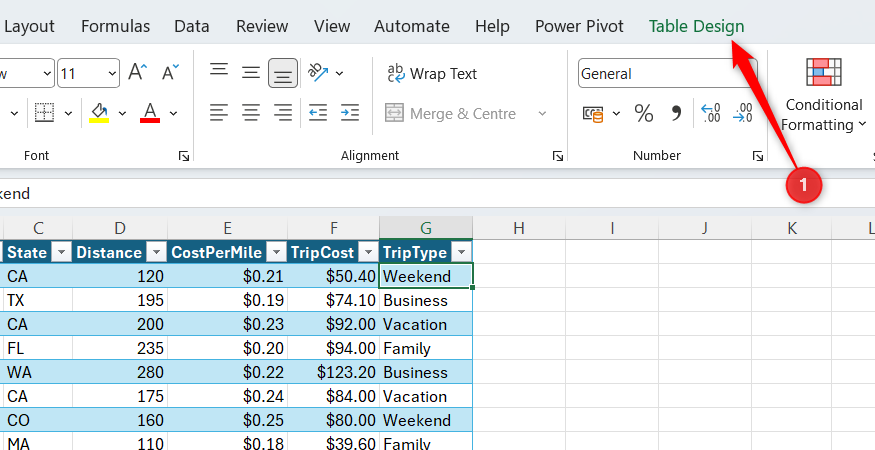Open the Distance column filter dropdown
This screenshot has width=875, height=450.
(x=157, y=252)
